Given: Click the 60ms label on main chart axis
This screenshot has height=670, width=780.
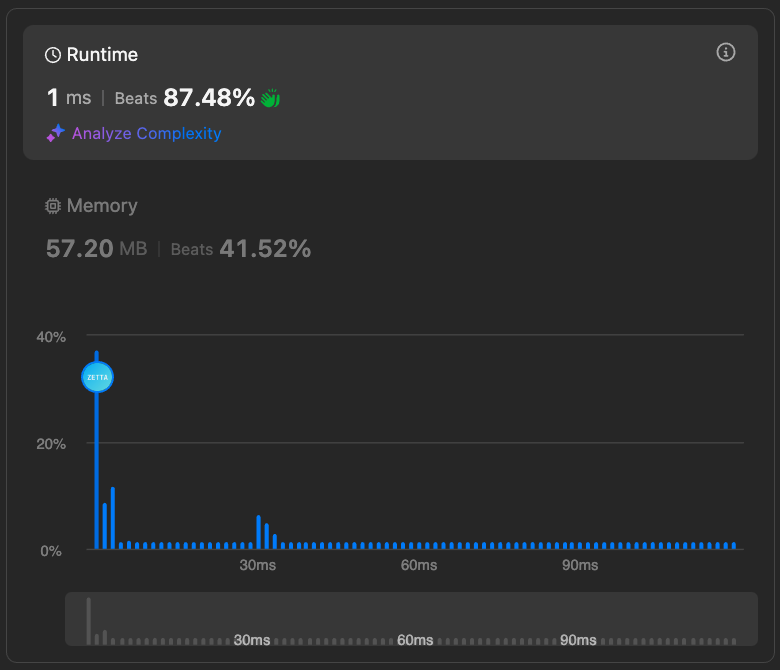Looking at the screenshot, I should tap(419, 566).
